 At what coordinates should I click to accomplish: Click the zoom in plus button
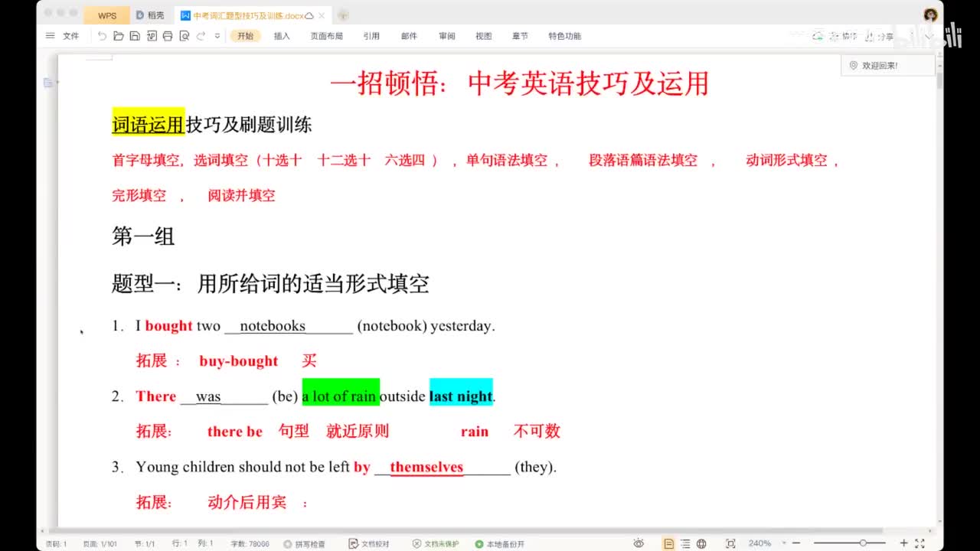(x=903, y=543)
